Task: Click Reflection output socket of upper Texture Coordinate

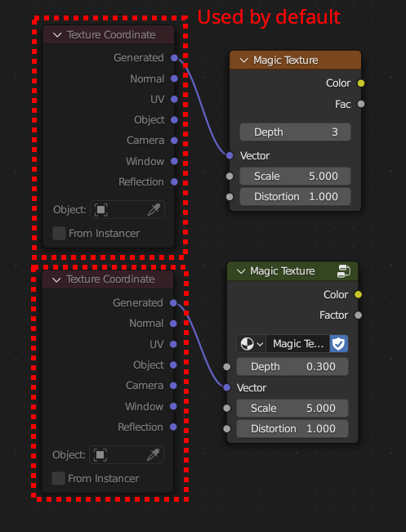Action: tap(174, 182)
